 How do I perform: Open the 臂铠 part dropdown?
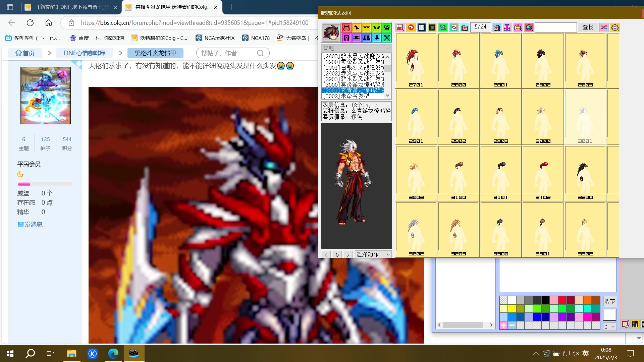356,48
